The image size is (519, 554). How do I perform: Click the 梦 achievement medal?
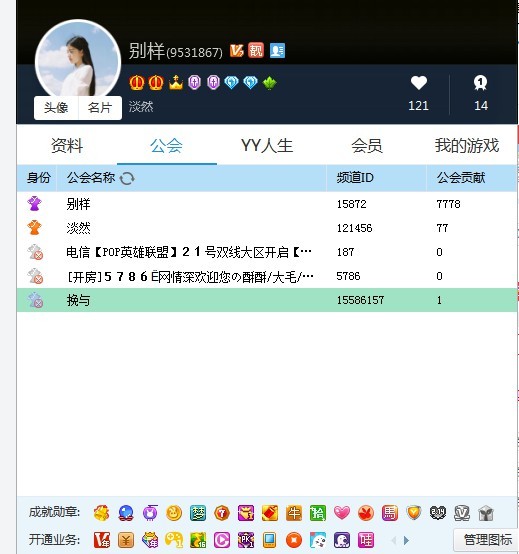point(197,513)
